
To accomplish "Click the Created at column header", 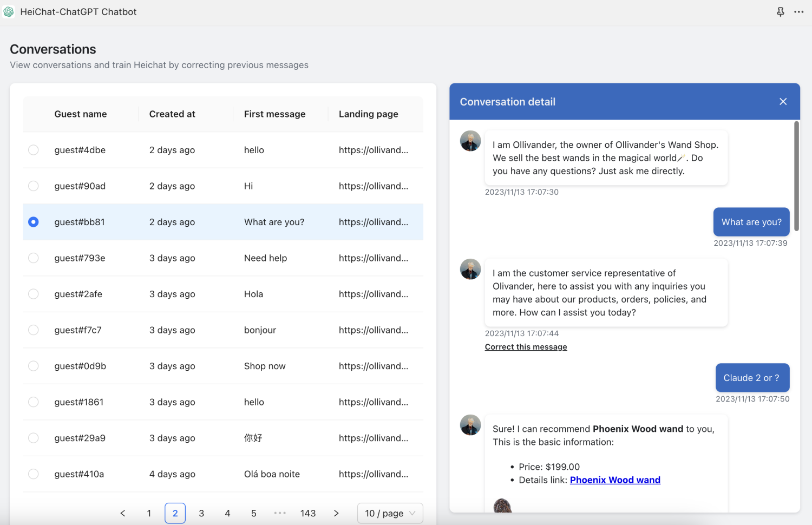I will tap(172, 114).
